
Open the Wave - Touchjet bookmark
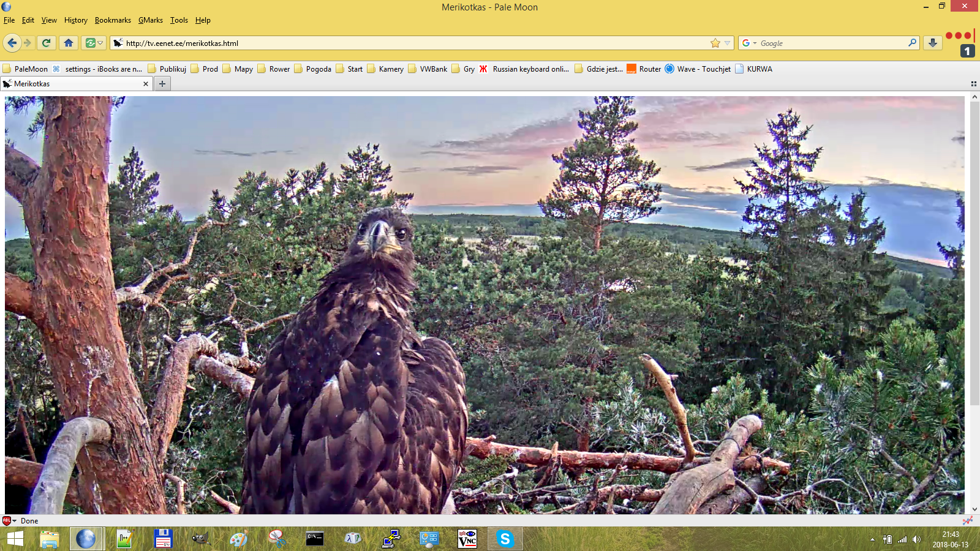point(698,69)
